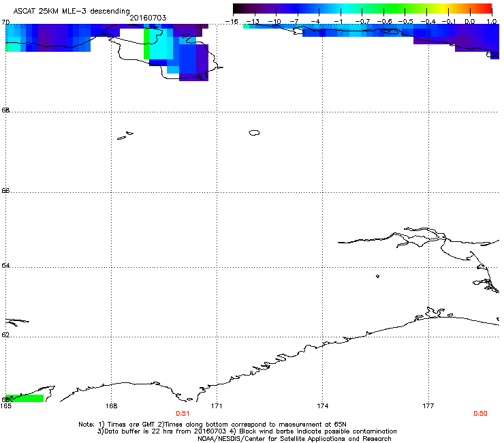This screenshot has width=504, height=443.
Task: Click the '0.0' color scale label
Action: (470, 22)
